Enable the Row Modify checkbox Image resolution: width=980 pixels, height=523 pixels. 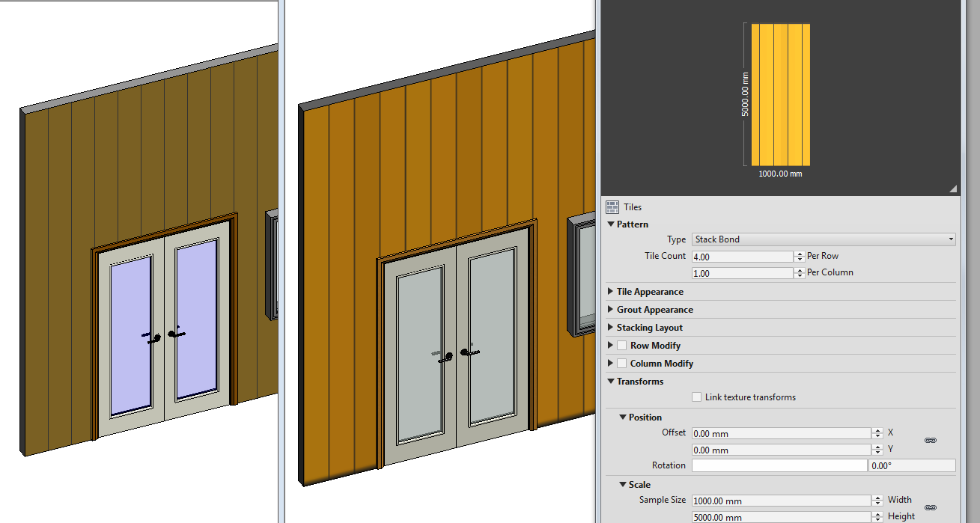click(x=621, y=345)
